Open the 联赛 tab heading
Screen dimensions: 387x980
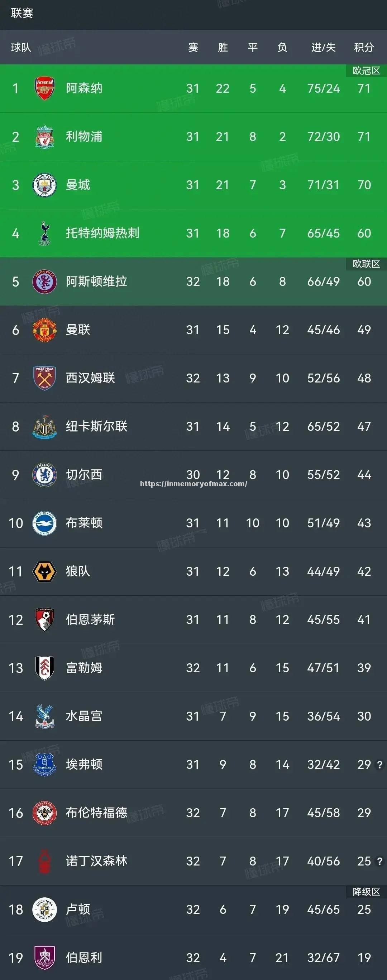coord(22,13)
